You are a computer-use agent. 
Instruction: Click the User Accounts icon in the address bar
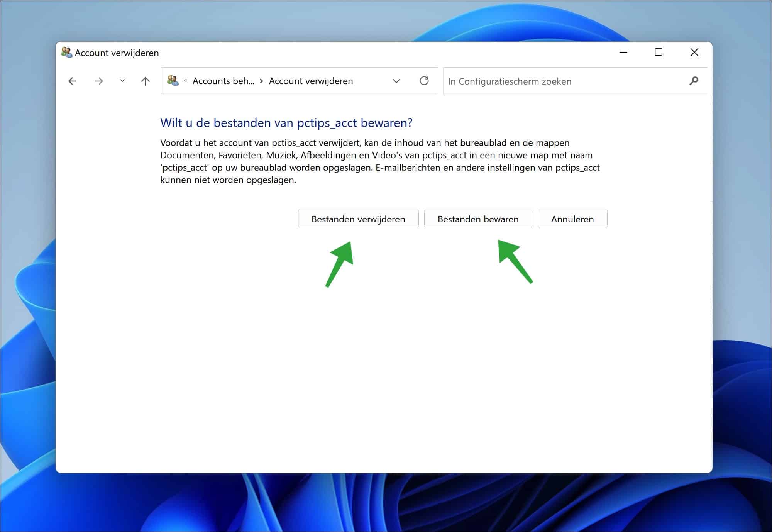click(x=173, y=81)
